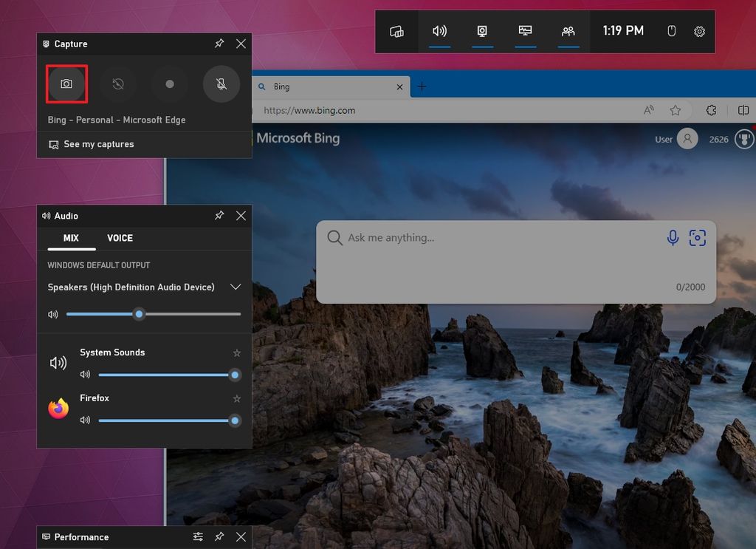Open the Game Bar widget menu
Screen dimensions: 756x549
pos(396,31)
